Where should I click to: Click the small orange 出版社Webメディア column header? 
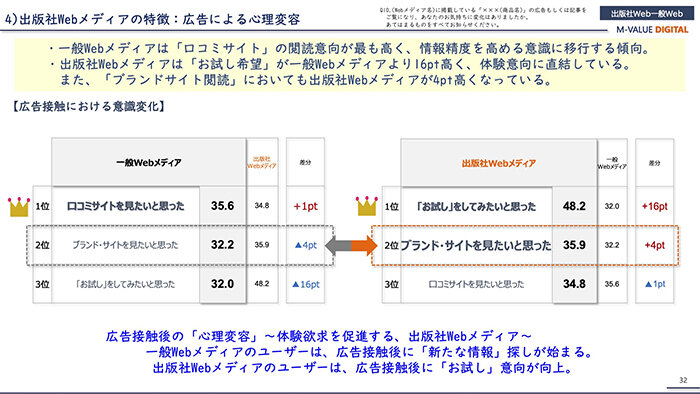[x=262, y=162]
